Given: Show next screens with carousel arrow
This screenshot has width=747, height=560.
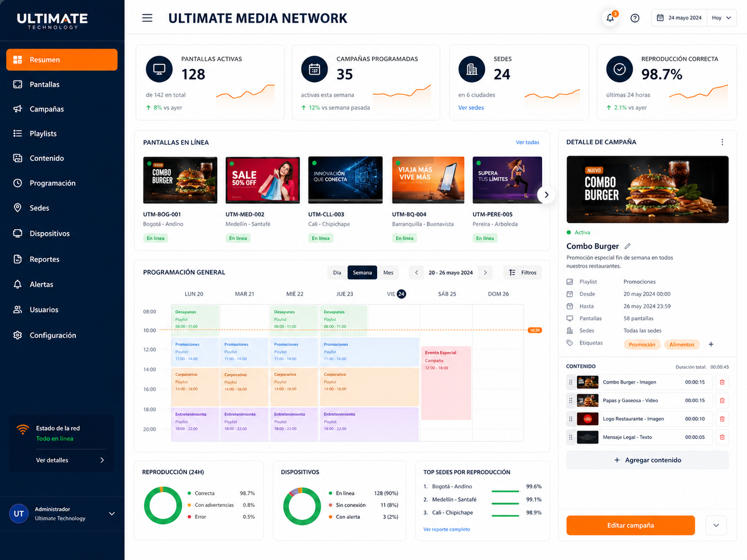Looking at the screenshot, I should click(x=546, y=195).
